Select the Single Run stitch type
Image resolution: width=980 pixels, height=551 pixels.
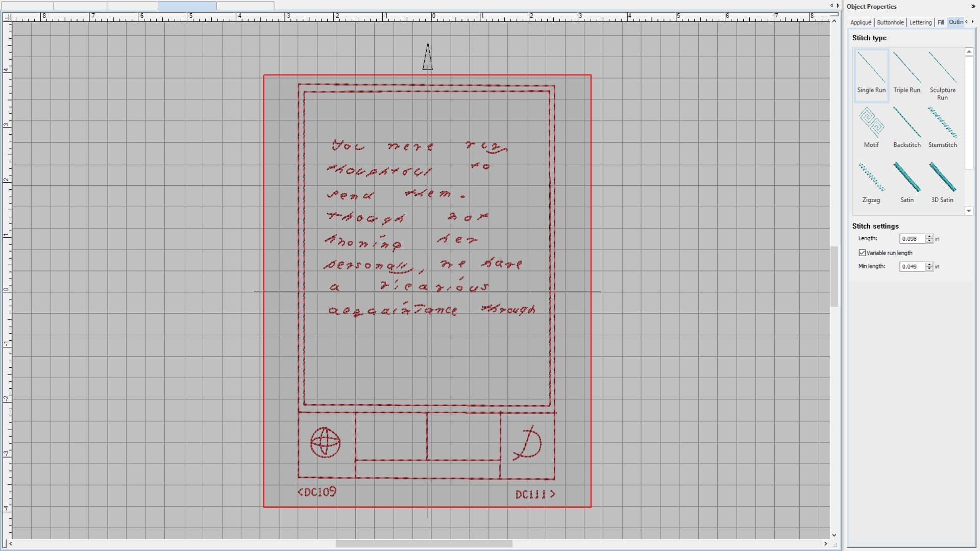(871, 74)
